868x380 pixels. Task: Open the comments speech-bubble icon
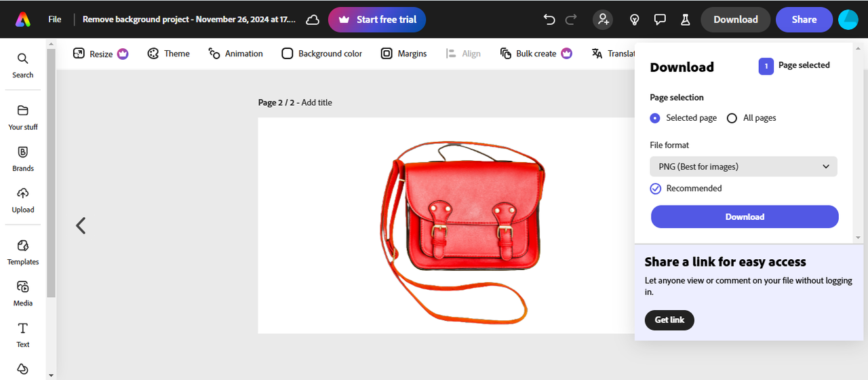[660, 20]
